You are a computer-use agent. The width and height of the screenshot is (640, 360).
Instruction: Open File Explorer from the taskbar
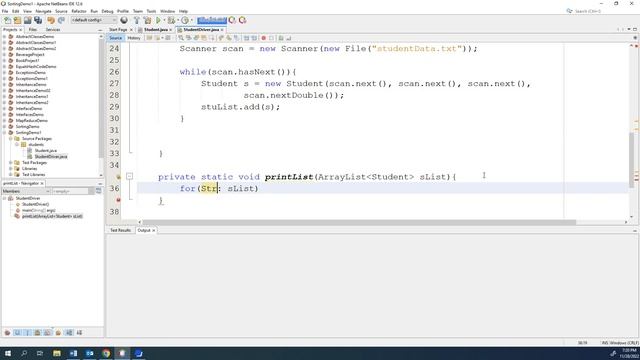pyautogui.click(x=57, y=353)
